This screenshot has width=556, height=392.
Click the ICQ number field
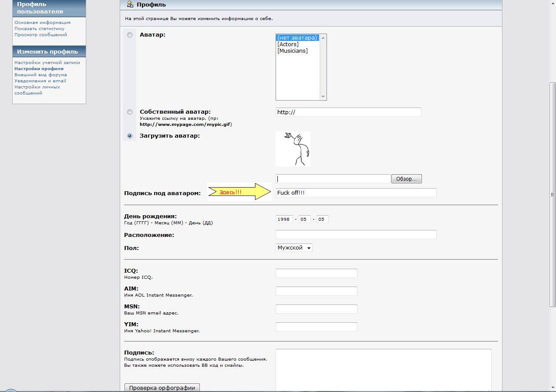[317, 273]
